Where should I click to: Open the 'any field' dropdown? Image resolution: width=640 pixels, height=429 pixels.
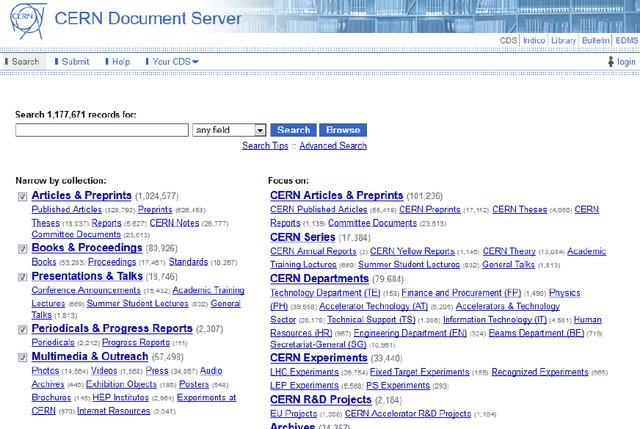(x=229, y=130)
